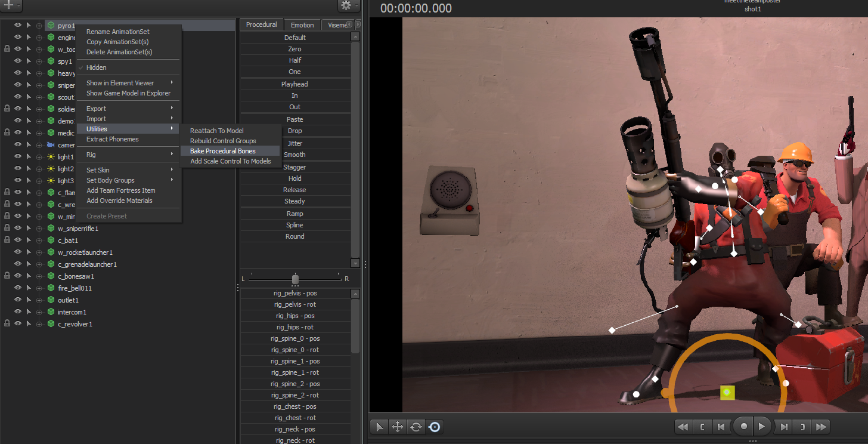868x444 pixels.
Task: Expand the c_bat1 tree node
Action: pyautogui.click(x=39, y=240)
